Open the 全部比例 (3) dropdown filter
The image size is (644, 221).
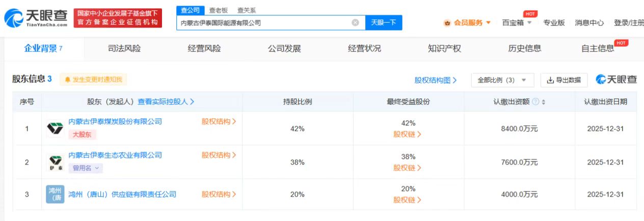click(502, 80)
